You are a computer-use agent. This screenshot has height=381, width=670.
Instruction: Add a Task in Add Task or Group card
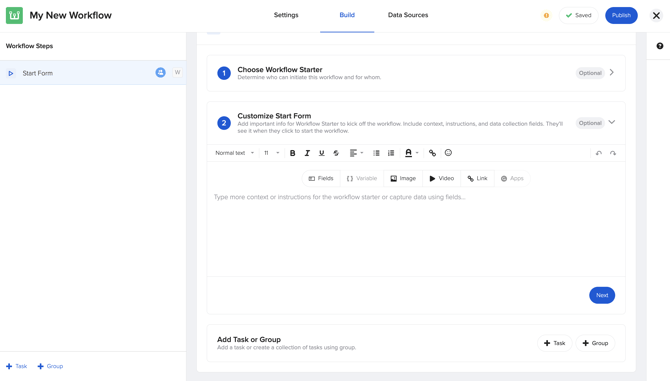click(554, 343)
